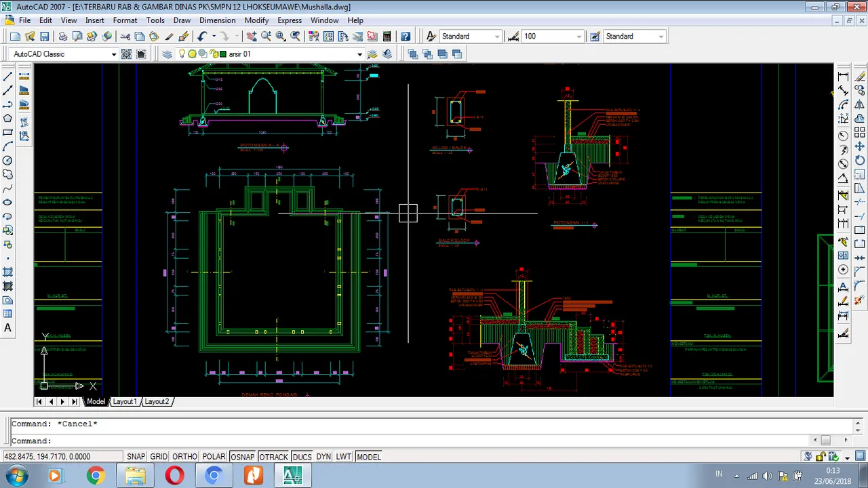Select the Revision Cloud tool
Image resolution: width=868 pixels, height=488 pixels.
click(8, 174)
